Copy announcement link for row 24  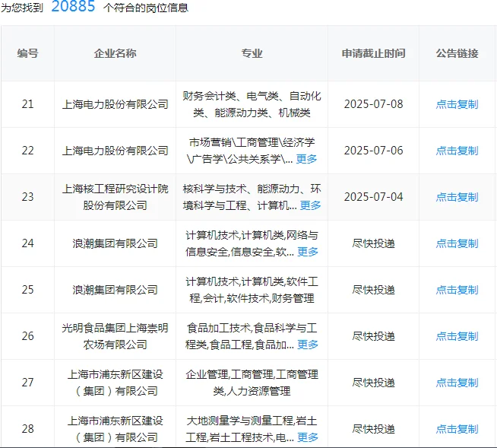457,243
